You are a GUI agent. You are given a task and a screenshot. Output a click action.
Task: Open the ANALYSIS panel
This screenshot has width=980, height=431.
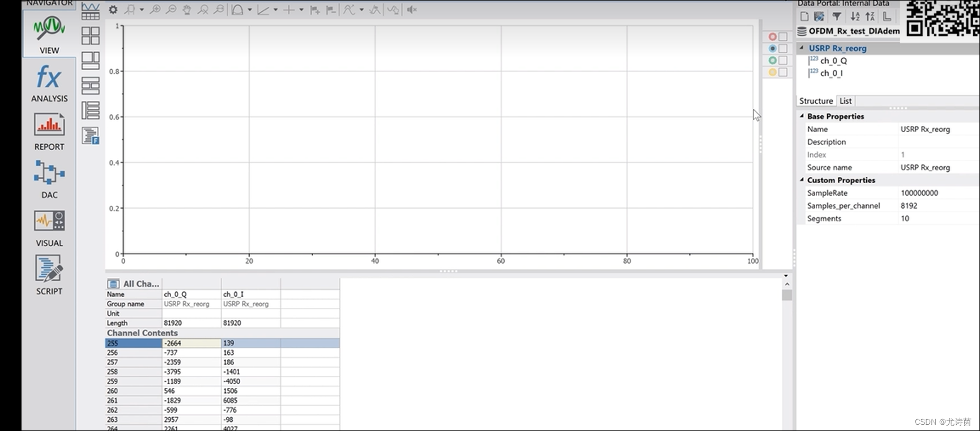(x=49, y=83)
